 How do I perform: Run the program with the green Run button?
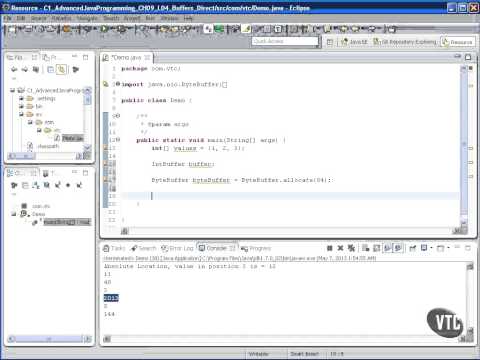(104, 29)
